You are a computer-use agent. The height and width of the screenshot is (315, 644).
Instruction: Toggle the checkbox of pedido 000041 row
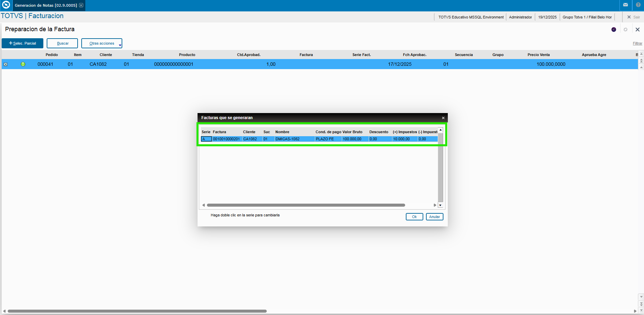tap(5, 64)
